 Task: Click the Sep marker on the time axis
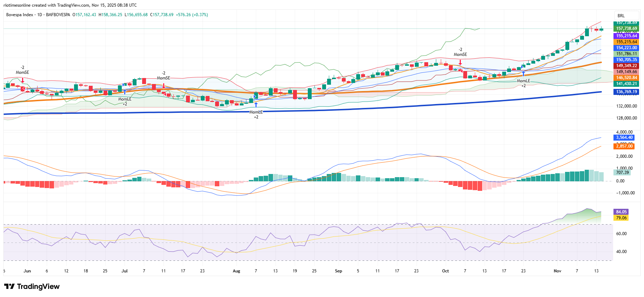(338, 271)
